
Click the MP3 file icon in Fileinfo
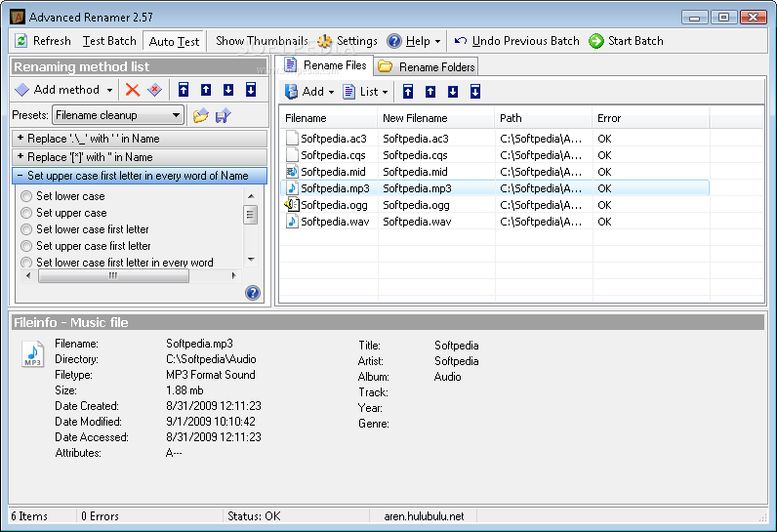click(x=33, y=353)
